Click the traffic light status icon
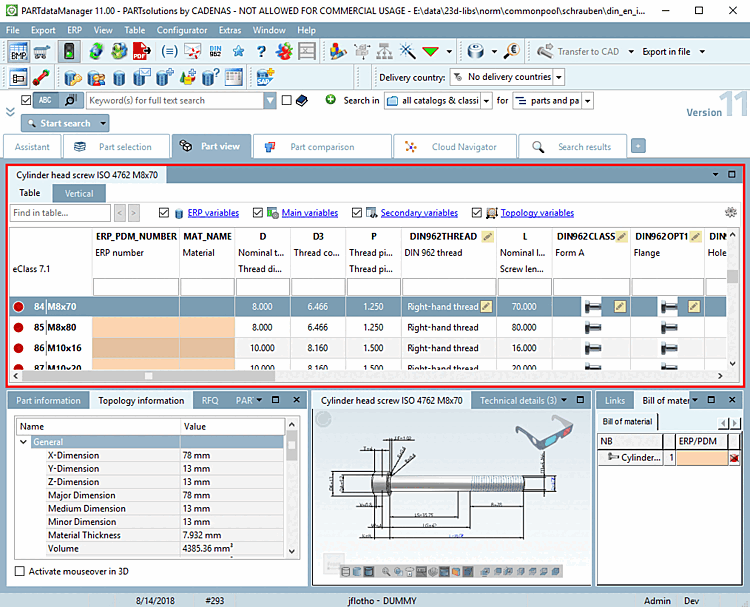Viewport: 750px width, 607px height. coord(70,51)
